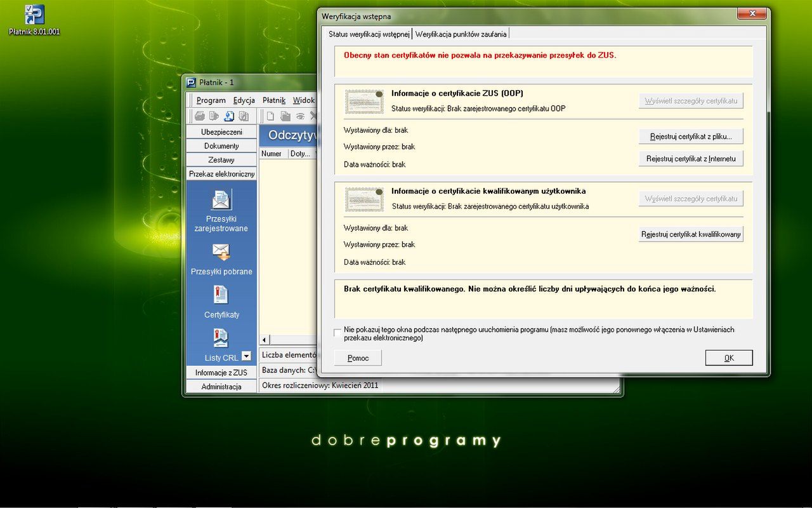Screen dimensions: 812x508
Task: Select the Przekaz elektroniczny sidebar section
Action: 221,174
